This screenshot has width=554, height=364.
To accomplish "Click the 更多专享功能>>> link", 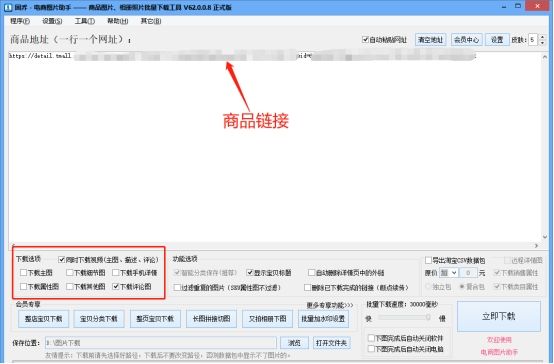I will point(330,305).
